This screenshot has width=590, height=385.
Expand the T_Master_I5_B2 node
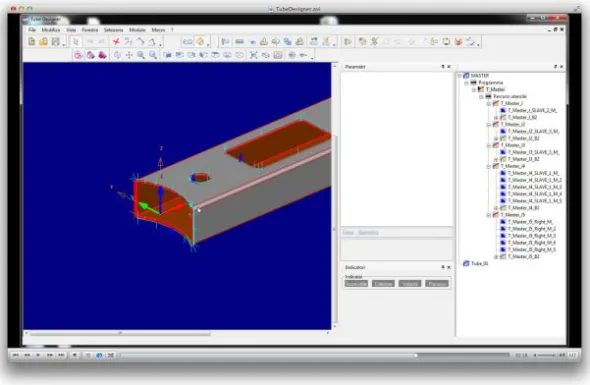tap(496, 257)
